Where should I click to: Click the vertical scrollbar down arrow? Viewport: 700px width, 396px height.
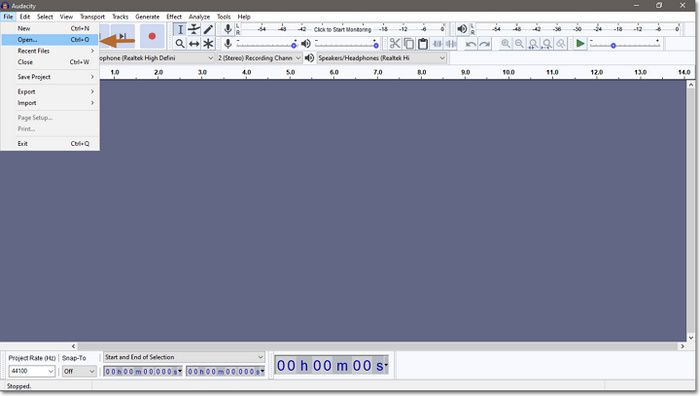point(691,338)
